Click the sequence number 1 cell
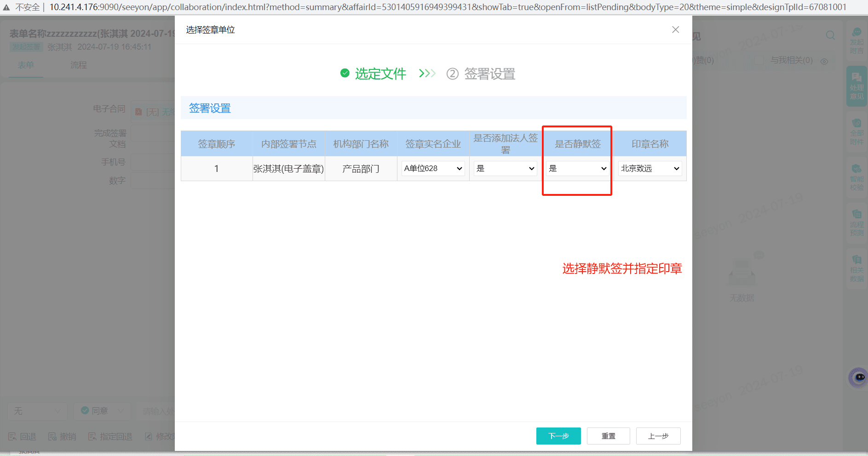868x456 pixels. (x=217, y=169)
